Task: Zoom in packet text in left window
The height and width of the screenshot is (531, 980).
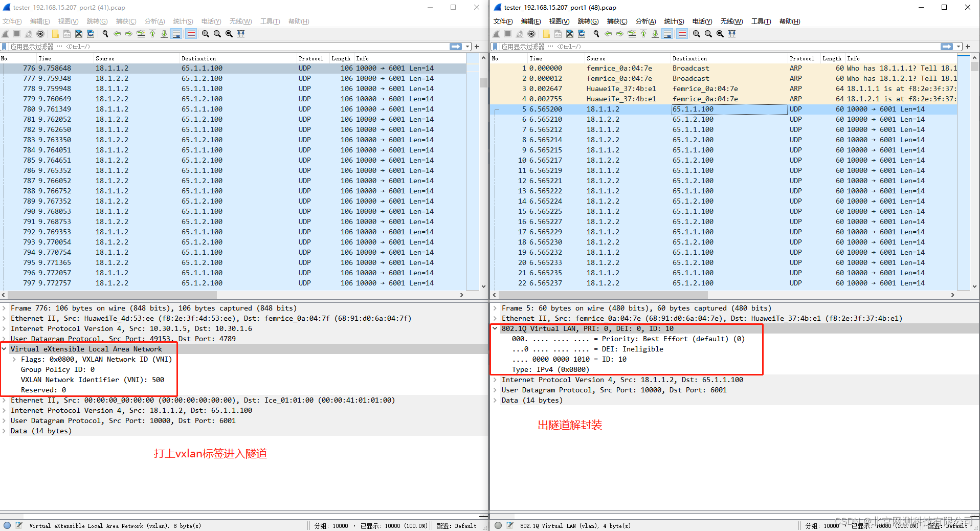Action: click(x=206, y=34)
